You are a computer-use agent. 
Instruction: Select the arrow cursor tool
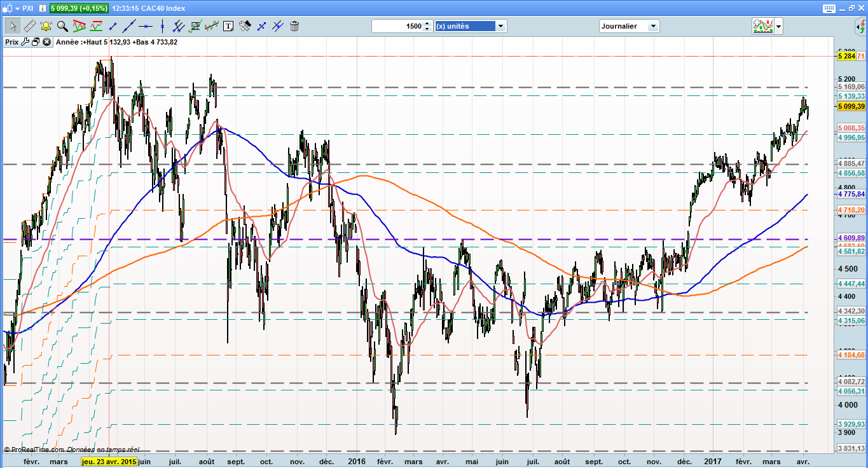click(13, 26)
